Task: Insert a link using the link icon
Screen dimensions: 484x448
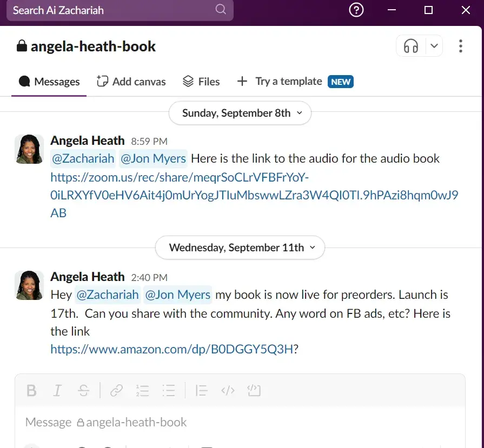Action: tap(116, 390)
